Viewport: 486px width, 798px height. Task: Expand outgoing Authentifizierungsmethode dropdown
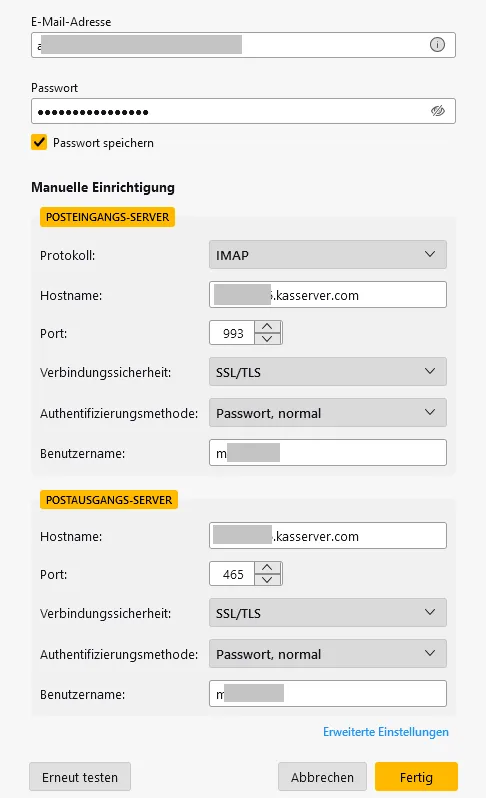(328, 653)
